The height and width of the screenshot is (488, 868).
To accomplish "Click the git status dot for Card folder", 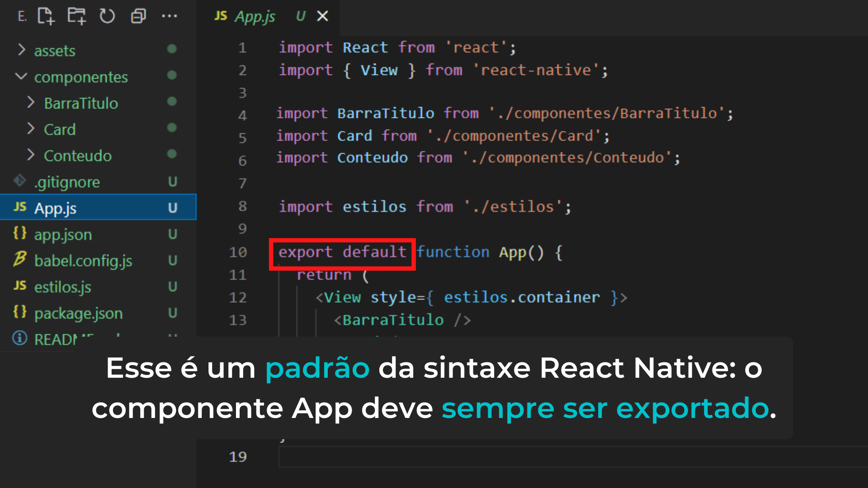I will (x=172, y=127).
